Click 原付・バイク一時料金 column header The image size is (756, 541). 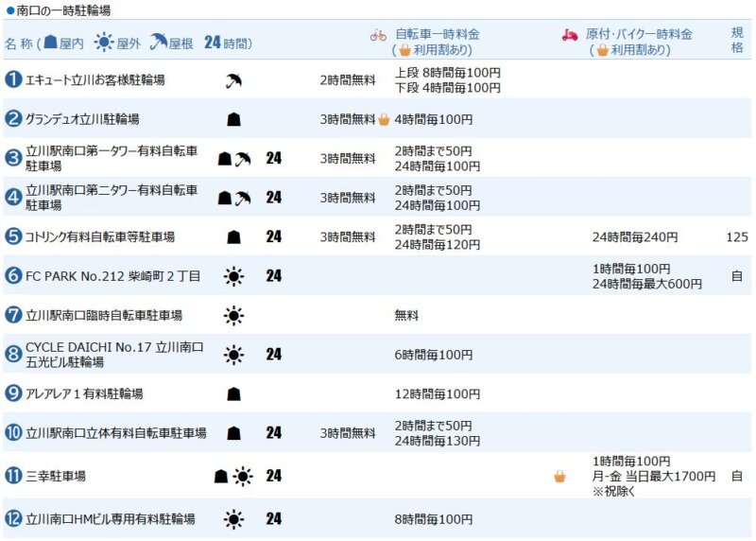[640, 34]
